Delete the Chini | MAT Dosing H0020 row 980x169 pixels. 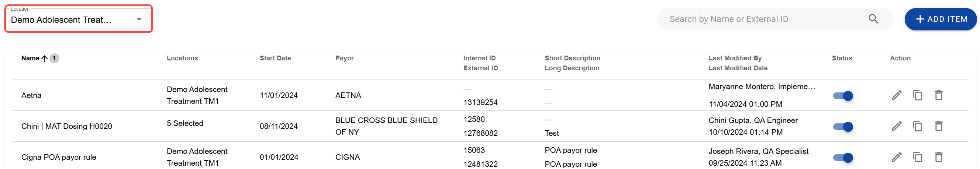tap(939, 126)
